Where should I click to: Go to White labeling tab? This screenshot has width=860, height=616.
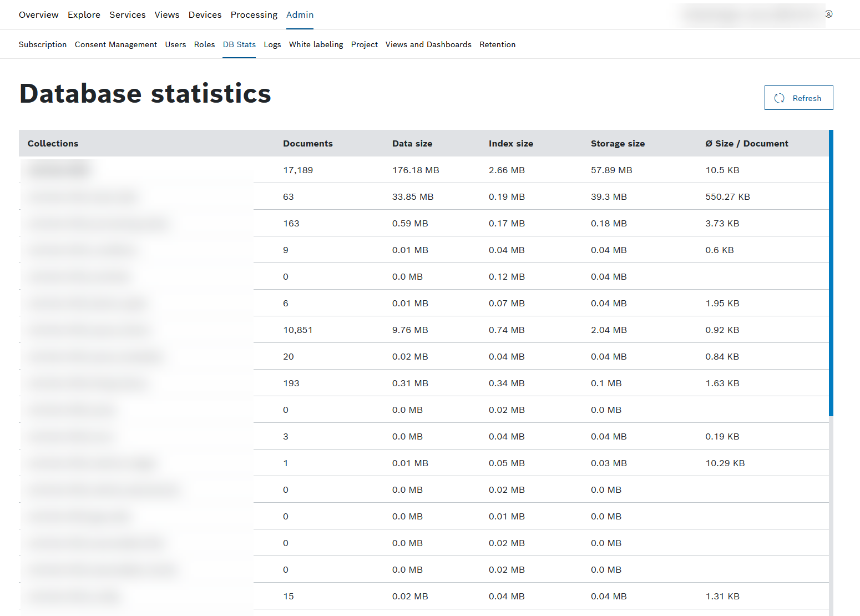pos(316,44)
